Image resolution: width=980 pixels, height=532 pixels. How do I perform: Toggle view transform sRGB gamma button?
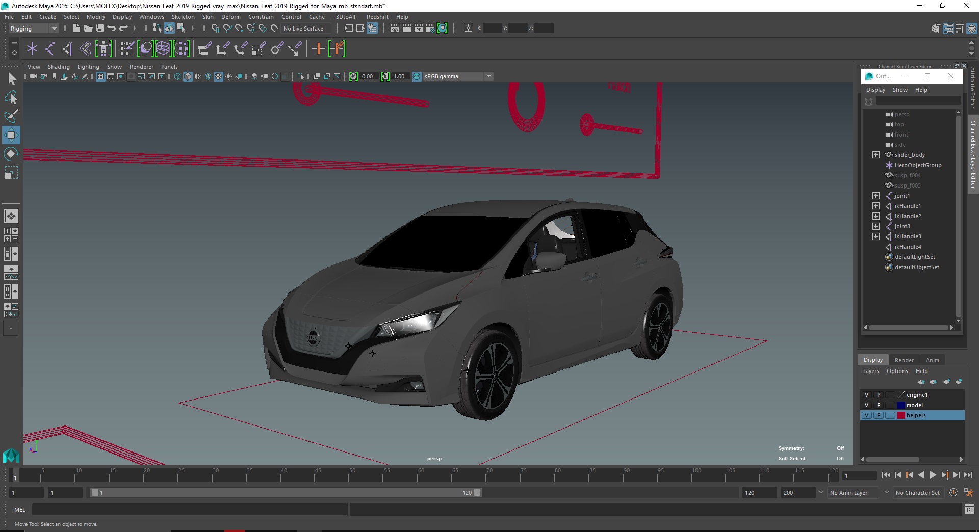pos(417,76)
